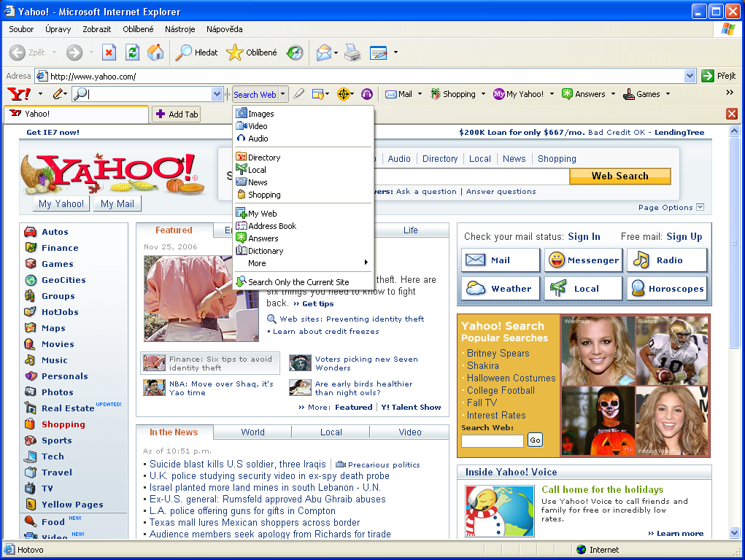Open the Messenger button
Image resolution: width=745 pixels, height=560 pixels.
click(x=584, y=260)
